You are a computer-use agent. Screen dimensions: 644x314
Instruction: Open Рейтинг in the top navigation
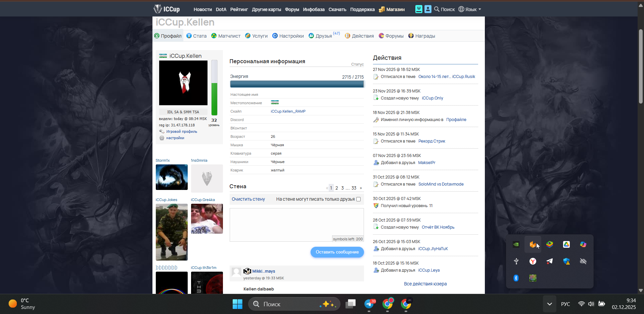click(x=239, y=9)
